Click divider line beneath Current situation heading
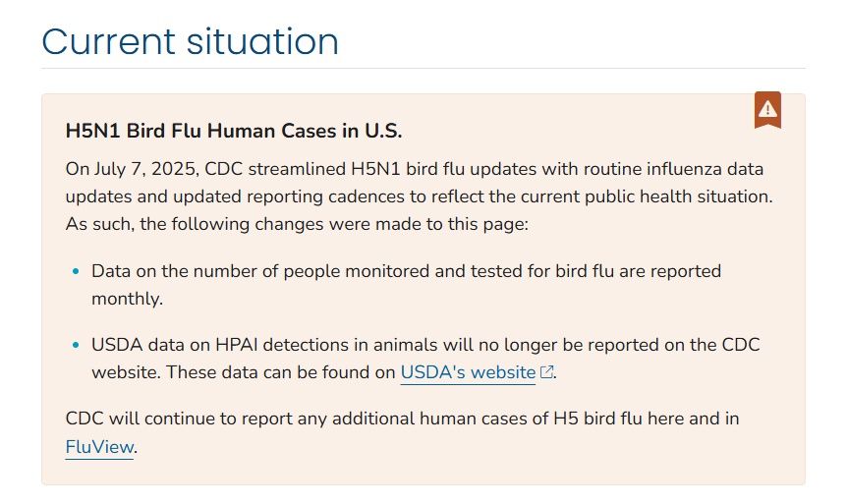This screenshot has width=847, height=504. (x=423, y=69)
